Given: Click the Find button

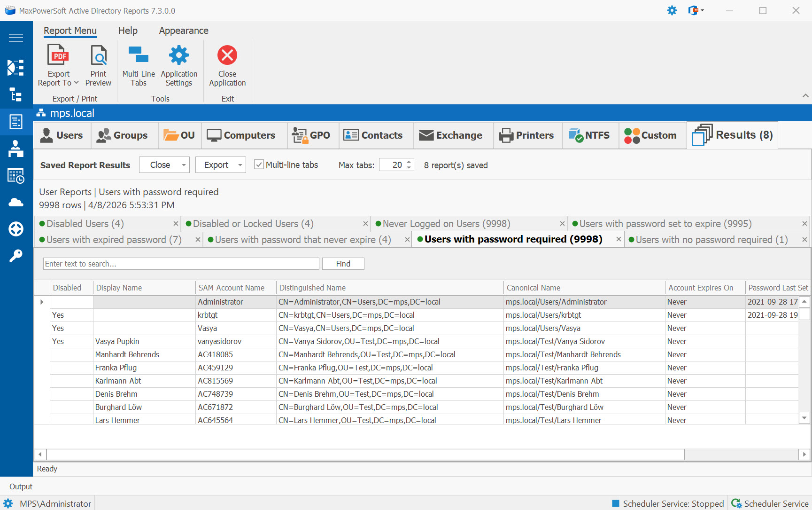Looking at the screenshot, I should pos(343,263).
